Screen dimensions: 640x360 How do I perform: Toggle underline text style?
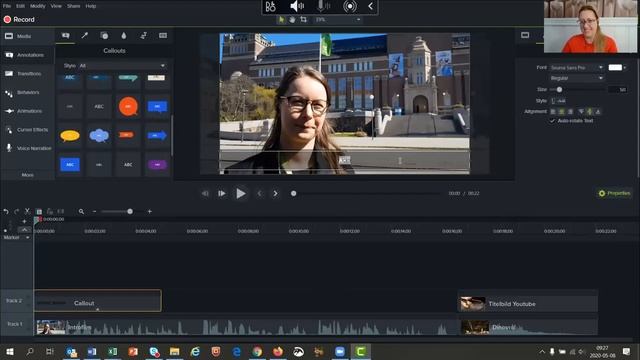coord(553,100)
